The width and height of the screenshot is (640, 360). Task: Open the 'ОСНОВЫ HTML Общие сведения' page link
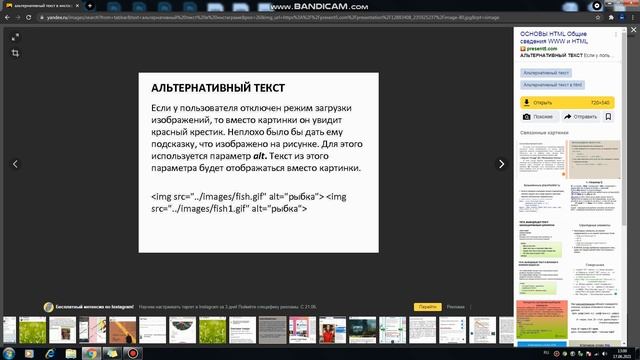[554, 37]
